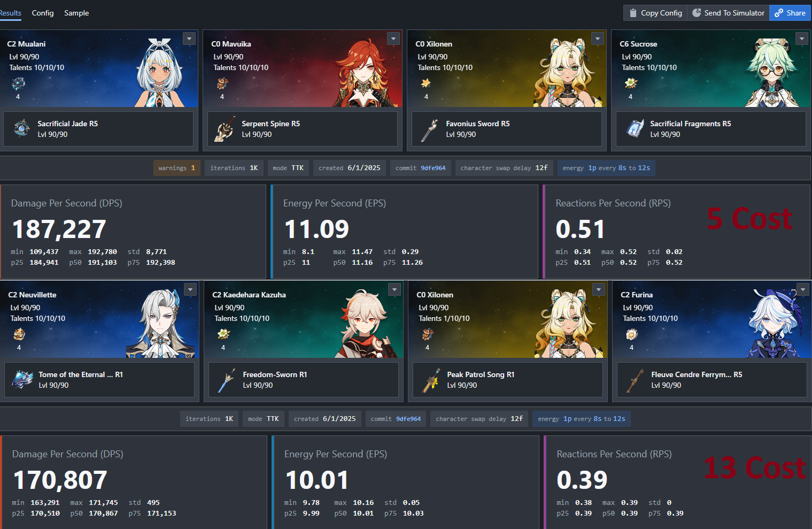Open the dropdown on Kaedehara Kazuha card

pos(395,289)
